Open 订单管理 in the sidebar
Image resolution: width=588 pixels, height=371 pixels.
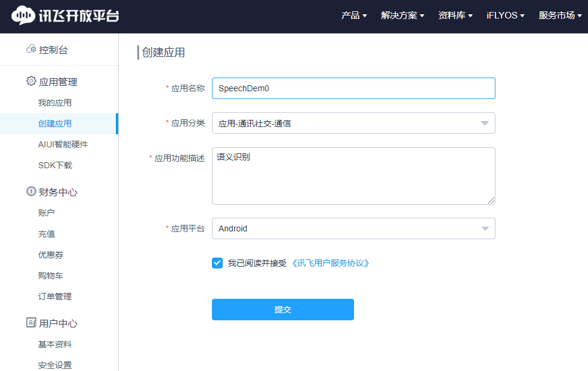point(55,296)
